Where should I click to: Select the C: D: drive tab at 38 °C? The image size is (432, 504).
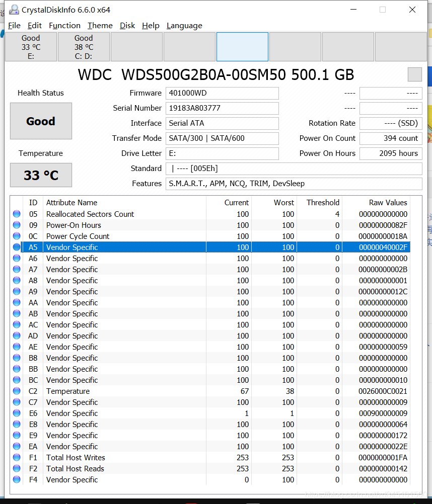(84, 47)
